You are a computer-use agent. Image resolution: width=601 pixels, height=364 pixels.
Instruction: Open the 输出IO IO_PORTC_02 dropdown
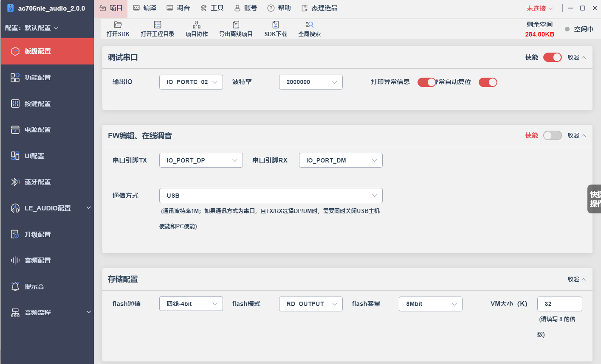(191, 82)
